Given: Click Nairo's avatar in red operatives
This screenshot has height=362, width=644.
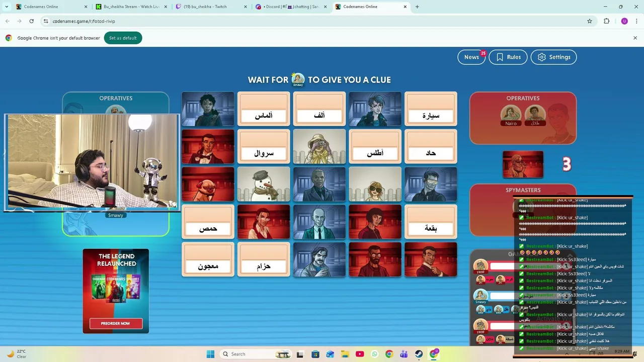Looking at the screenshot, I should (511, 114).
